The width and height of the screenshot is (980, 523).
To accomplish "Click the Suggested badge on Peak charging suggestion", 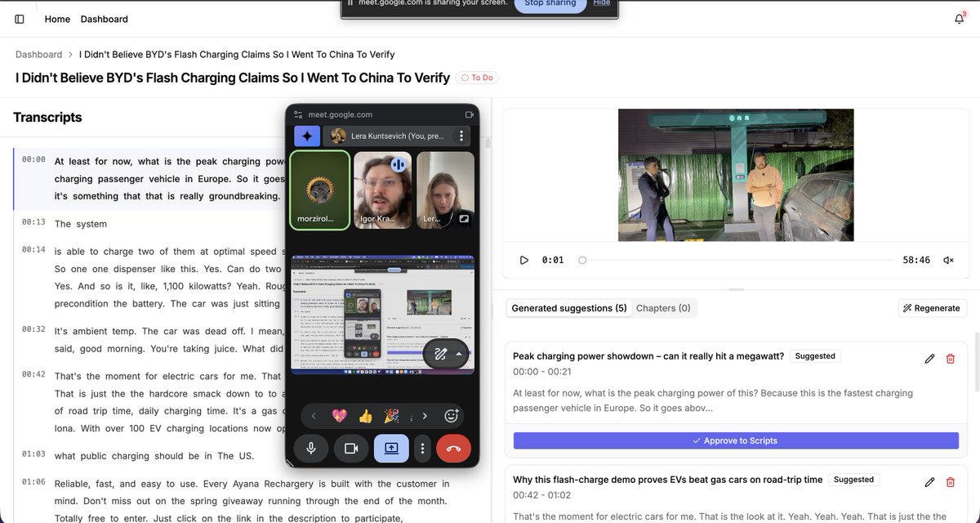I will tap(815, 356).
